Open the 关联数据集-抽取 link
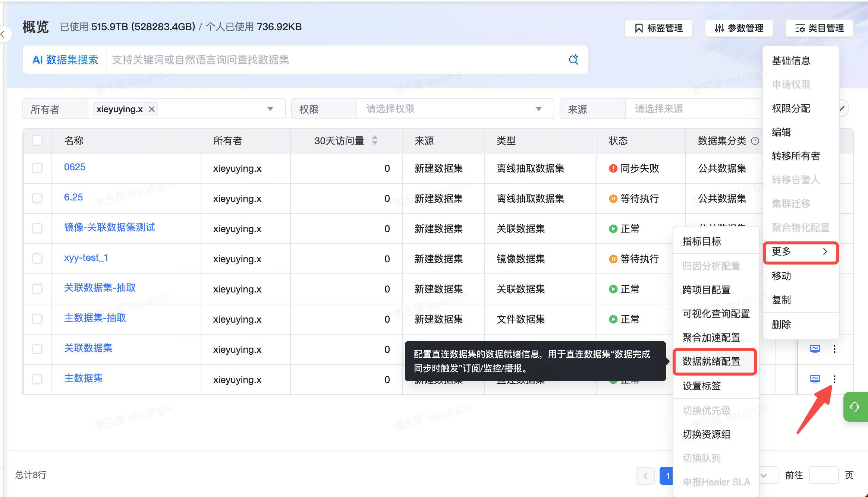The image size is (868, 497). pyautogui.click(x=100, y=288)
